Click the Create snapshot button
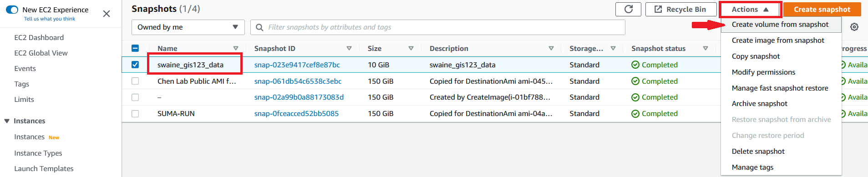This screenshot has height=177, width=868. (x=822, y=9)
